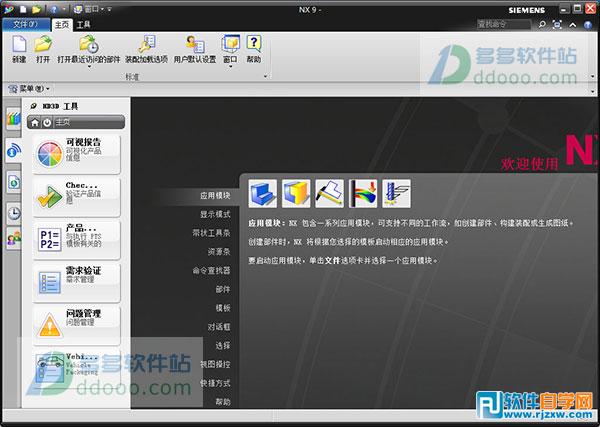Select 帮助 at bottom of welcome list
600x427 pixels.
click(x=223, y=402)
